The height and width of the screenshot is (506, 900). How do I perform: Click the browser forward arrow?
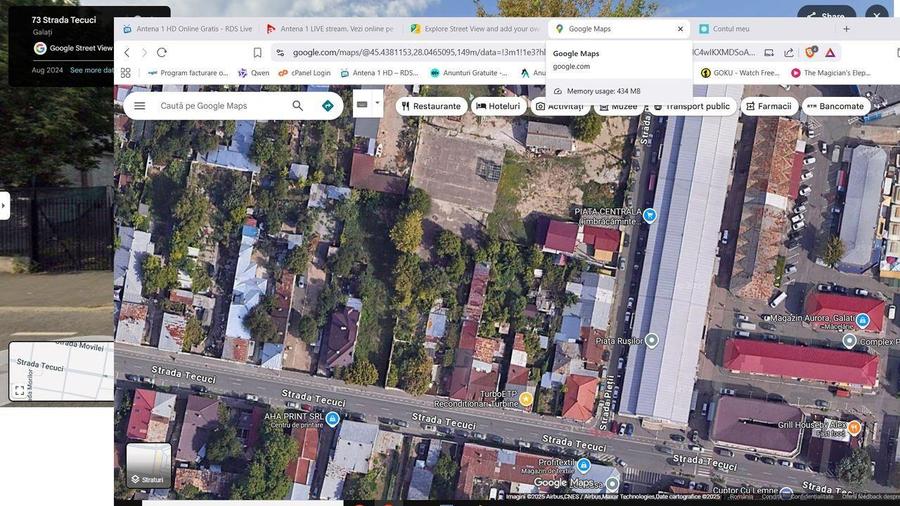tap(144, 53)
